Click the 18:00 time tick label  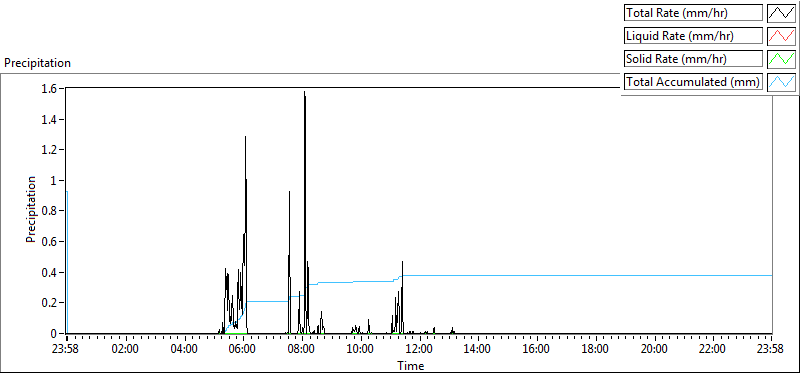595,350
